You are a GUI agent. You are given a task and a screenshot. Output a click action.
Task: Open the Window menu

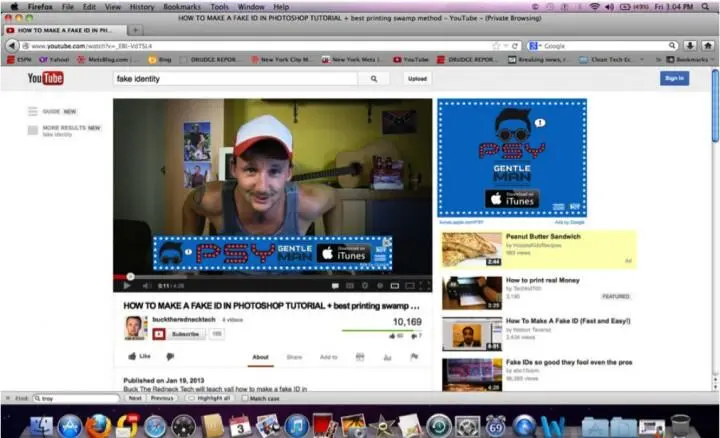(251, 7)
